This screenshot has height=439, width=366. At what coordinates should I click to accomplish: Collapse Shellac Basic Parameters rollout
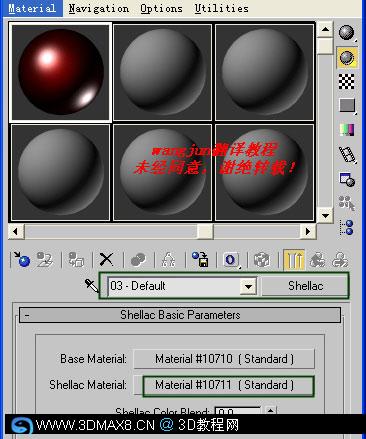point(180,315)
